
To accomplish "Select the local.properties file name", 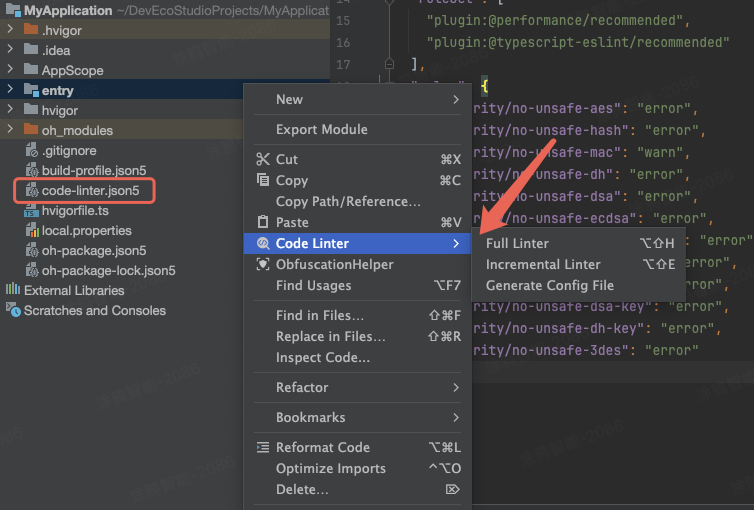I will pos(87,230).
